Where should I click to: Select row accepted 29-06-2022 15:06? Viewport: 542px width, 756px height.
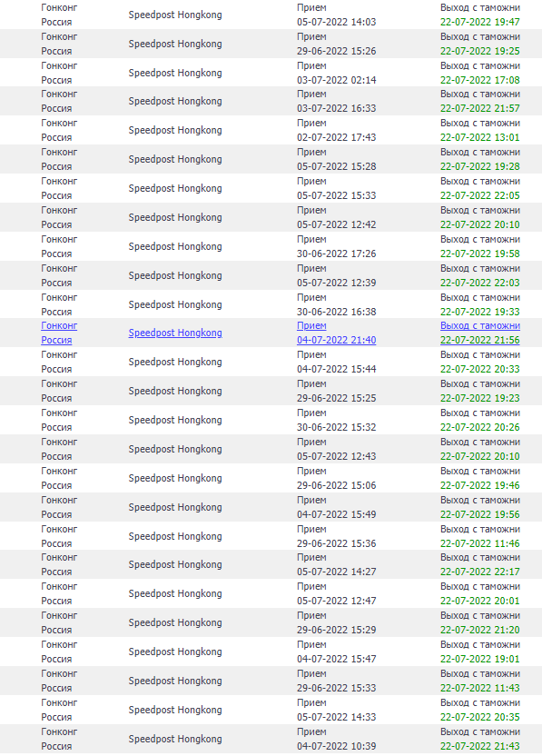click(271, 478)
